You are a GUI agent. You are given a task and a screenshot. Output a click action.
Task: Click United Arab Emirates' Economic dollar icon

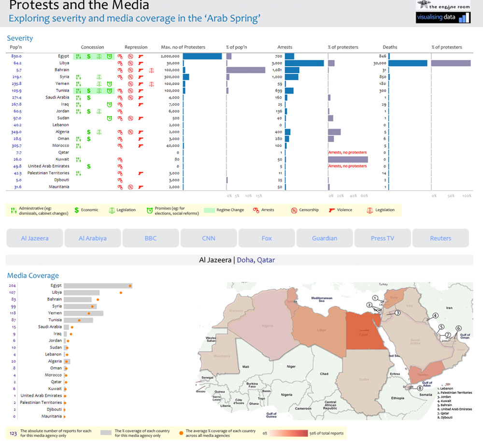click(89, 166)
